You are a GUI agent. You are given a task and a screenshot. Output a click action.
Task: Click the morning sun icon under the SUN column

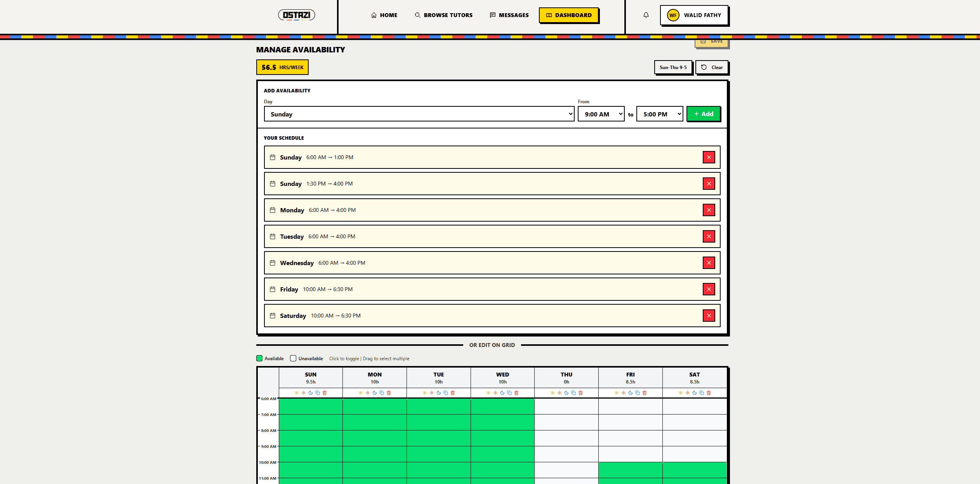pos(296,393)
